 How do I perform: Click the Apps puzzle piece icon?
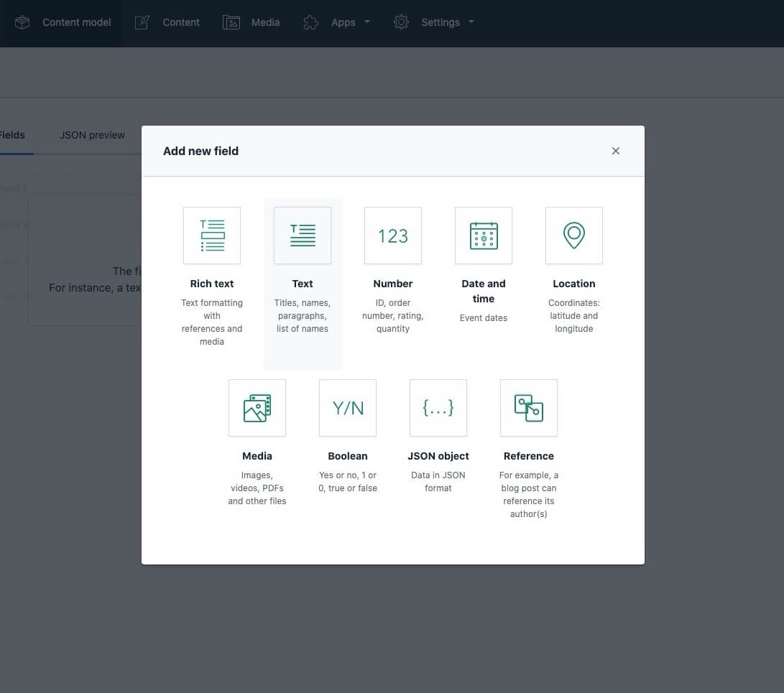tap(310, 22)
